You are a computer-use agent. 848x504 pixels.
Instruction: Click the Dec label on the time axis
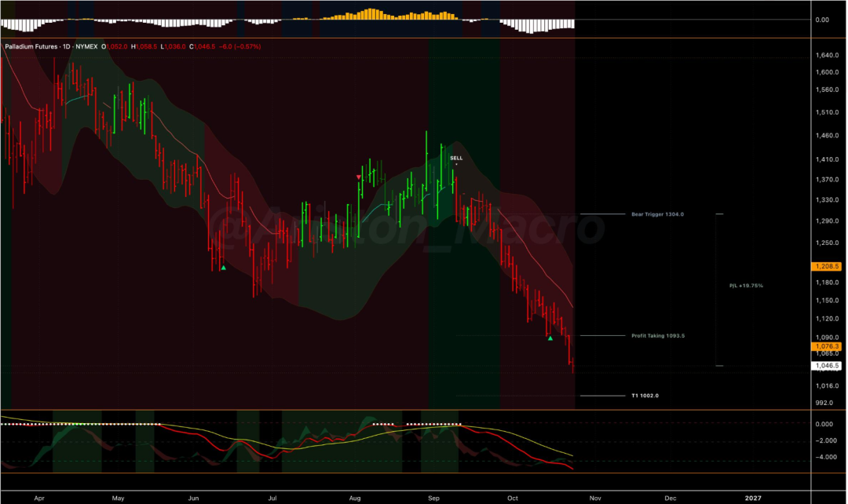point(670,498)
